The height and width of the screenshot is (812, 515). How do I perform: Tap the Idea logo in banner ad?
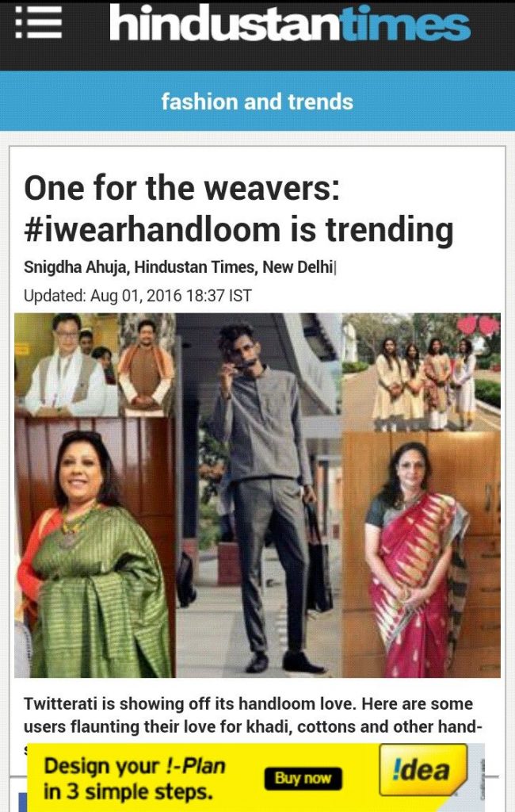423,770
